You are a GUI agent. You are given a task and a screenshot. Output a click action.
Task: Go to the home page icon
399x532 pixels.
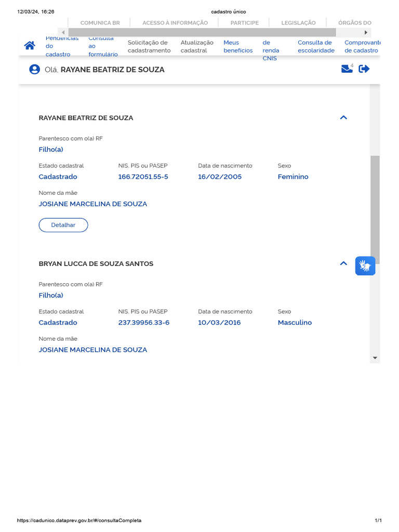click(x=30, y=46)
